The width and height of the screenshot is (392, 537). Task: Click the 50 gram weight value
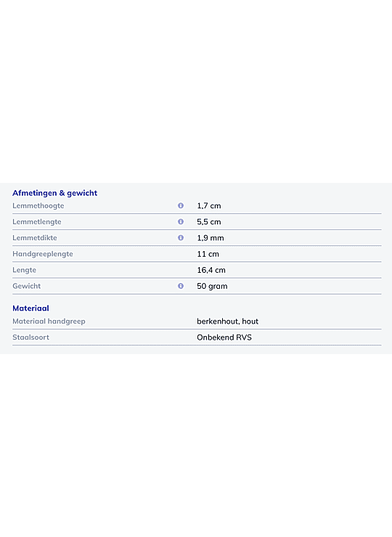click(212, 287)
